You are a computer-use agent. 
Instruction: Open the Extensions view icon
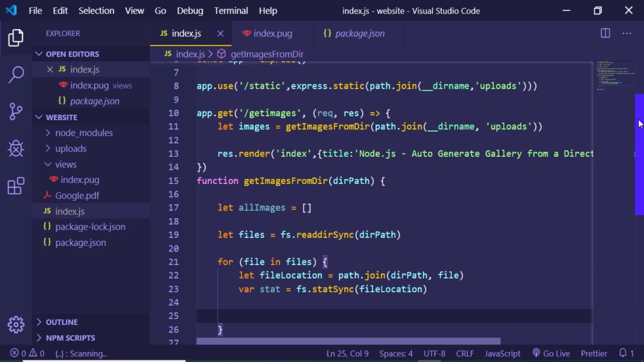pos(16,186)
